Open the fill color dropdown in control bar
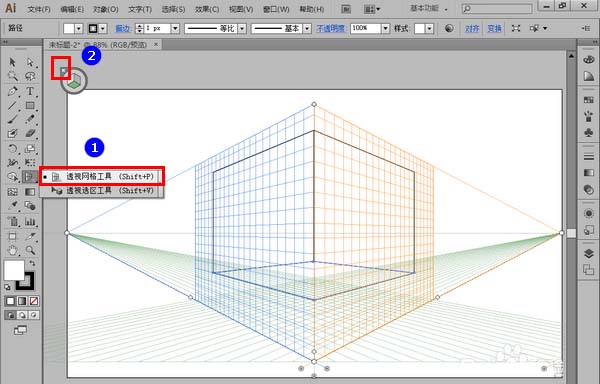 [x=79, y=28]
